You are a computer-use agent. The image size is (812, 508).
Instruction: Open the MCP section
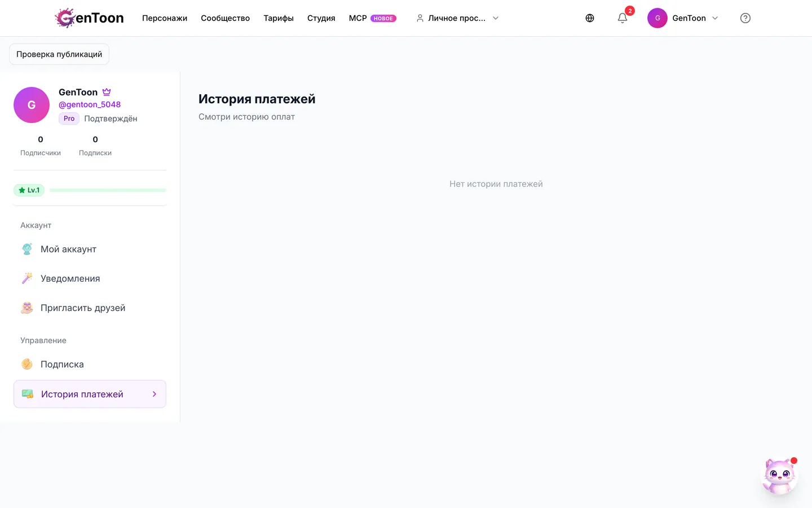click(358, 18)
